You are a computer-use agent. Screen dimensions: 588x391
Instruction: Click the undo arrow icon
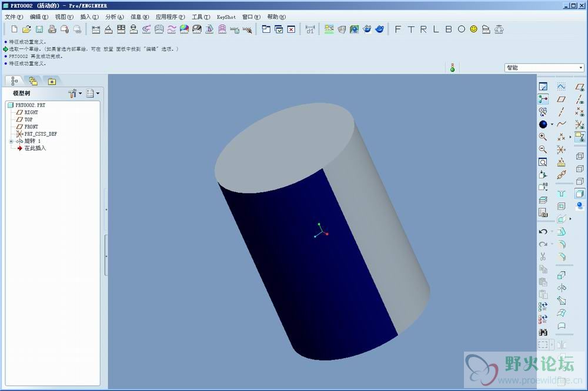pyautogui.click(x=543, y=232)
